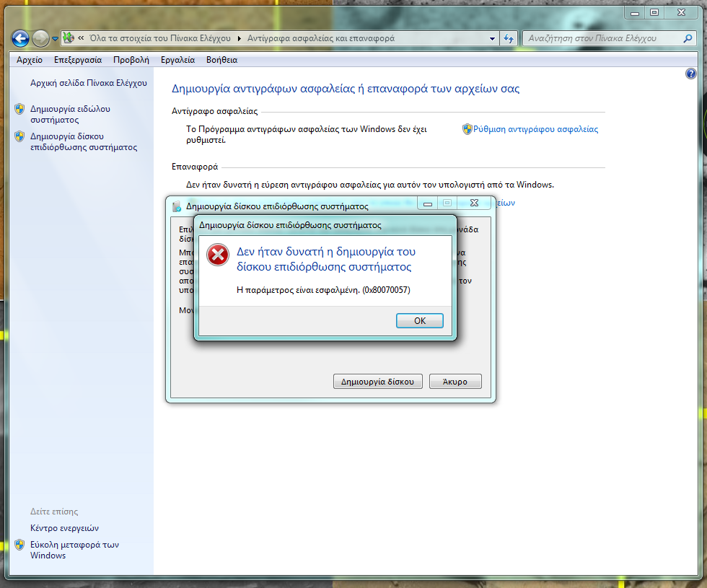The height and width of the screenshot is (588, 707).
Task: Open the Βοήθεια menu
Action: [x=222, y=60]
